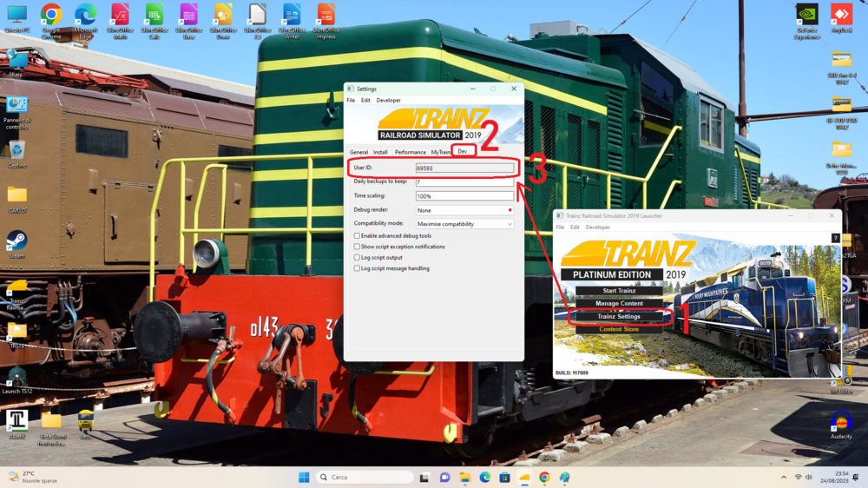
Task: Open the Developer menu in Launcher window
Action: 598,228
